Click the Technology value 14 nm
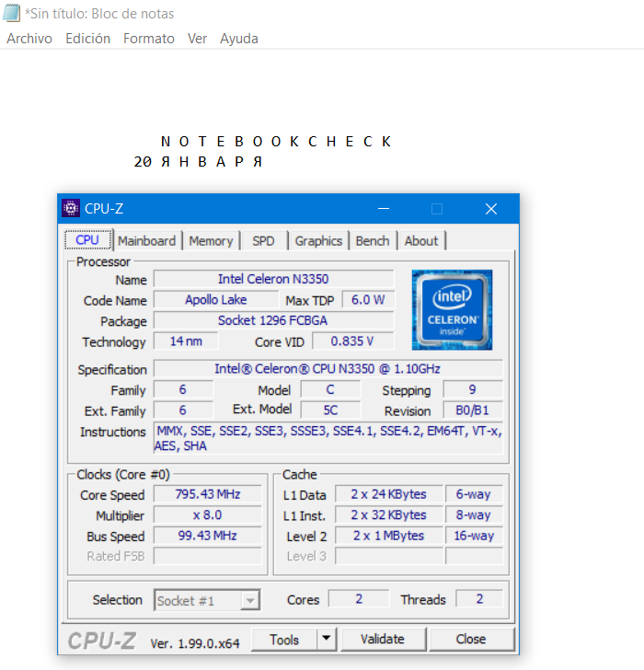 coord(186,341)
